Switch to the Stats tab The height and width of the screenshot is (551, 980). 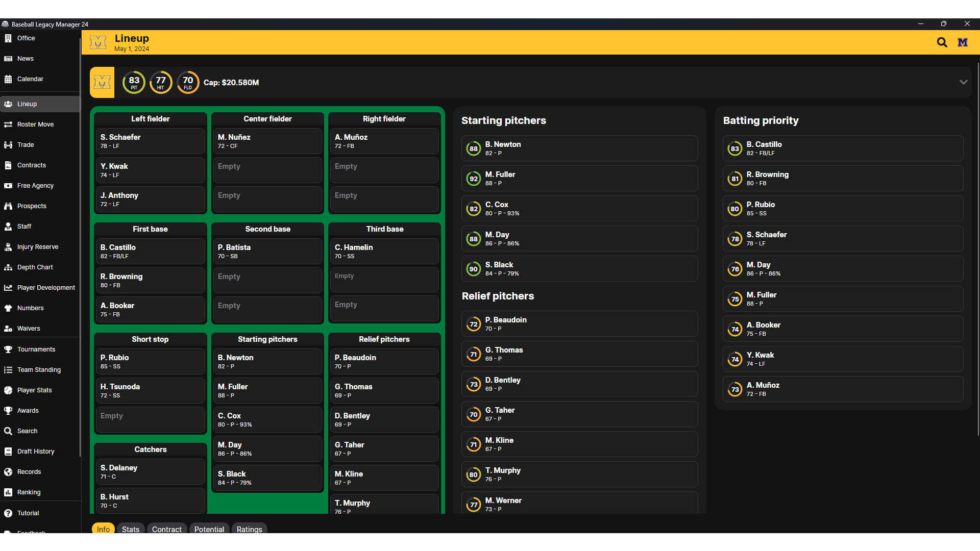131,529
